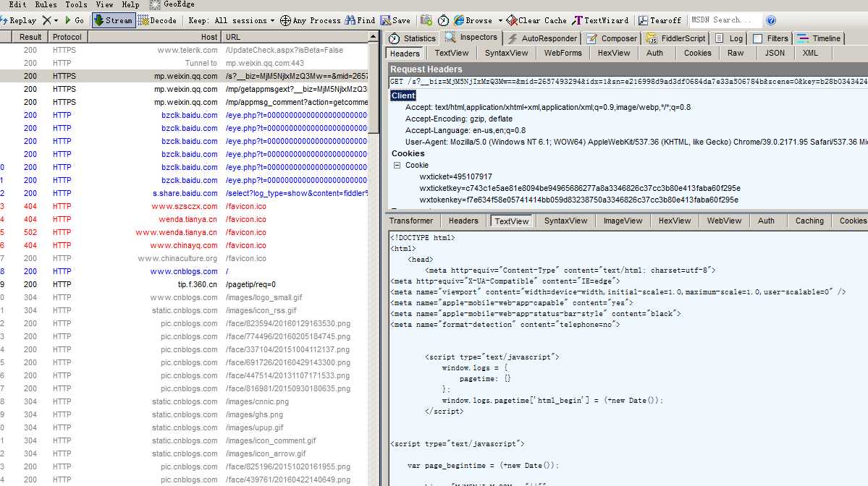Click the Any Process crosshair picker
The width and height of the screenshot is (868, 486).
click(x=310, y=20)
